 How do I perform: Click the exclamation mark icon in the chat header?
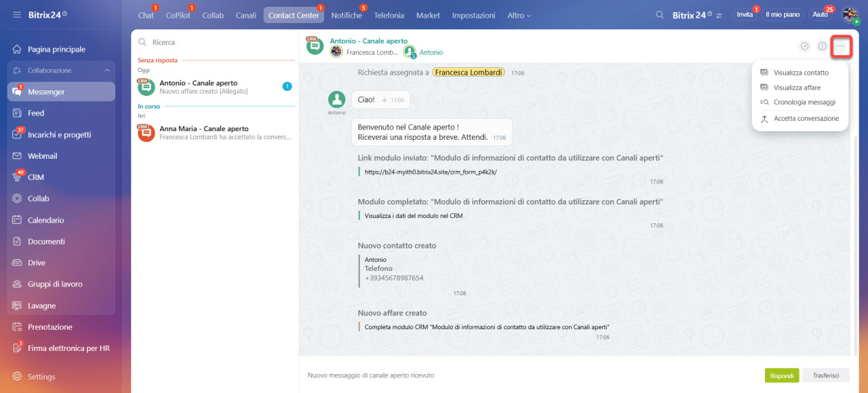click(822, 46)
